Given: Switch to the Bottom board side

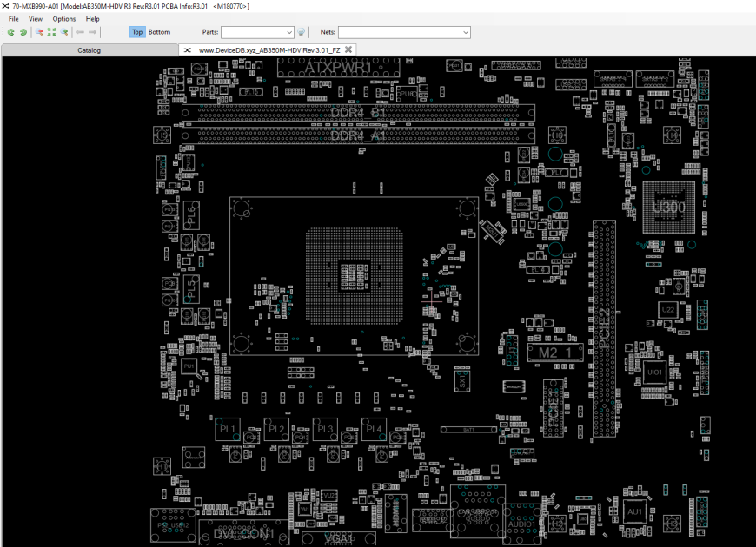Looking at the screenshot, I should 159,32.
